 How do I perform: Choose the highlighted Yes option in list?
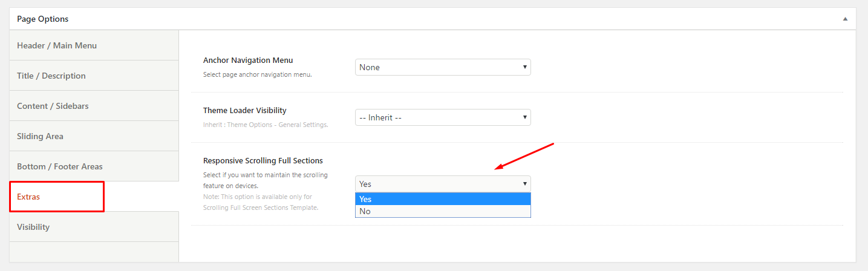443,199
